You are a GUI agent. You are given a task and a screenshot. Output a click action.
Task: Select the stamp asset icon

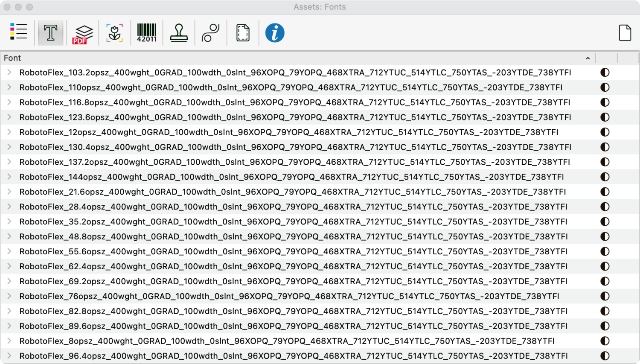[178, 33]
